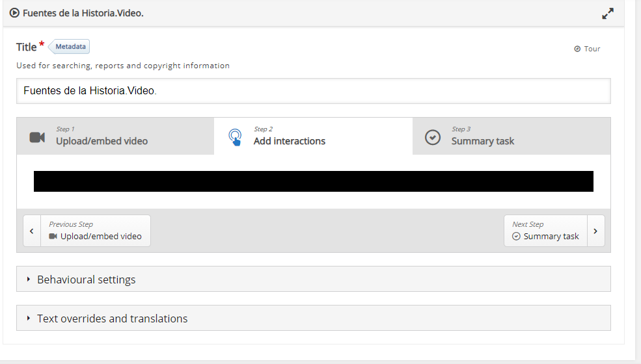
Task: Click the black video toolbar area
Action: pos(314,181)
